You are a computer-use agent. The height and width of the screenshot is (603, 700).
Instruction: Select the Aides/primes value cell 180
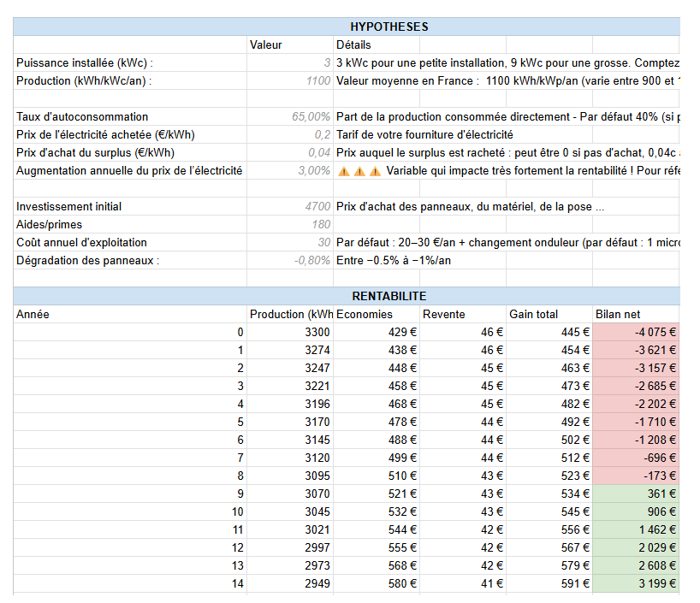pos(290,224)
